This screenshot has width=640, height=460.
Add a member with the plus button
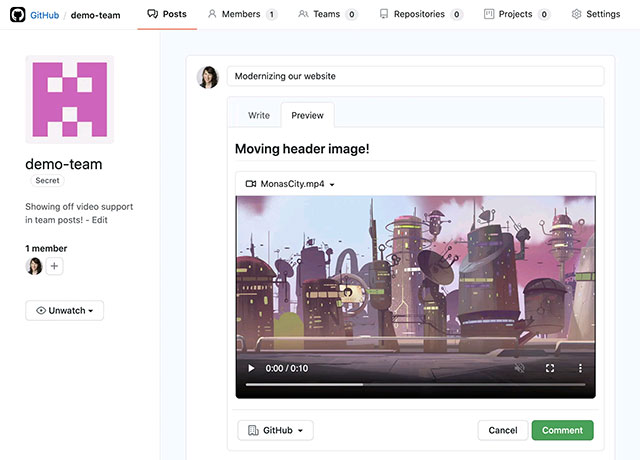click(x=54, y=266)
